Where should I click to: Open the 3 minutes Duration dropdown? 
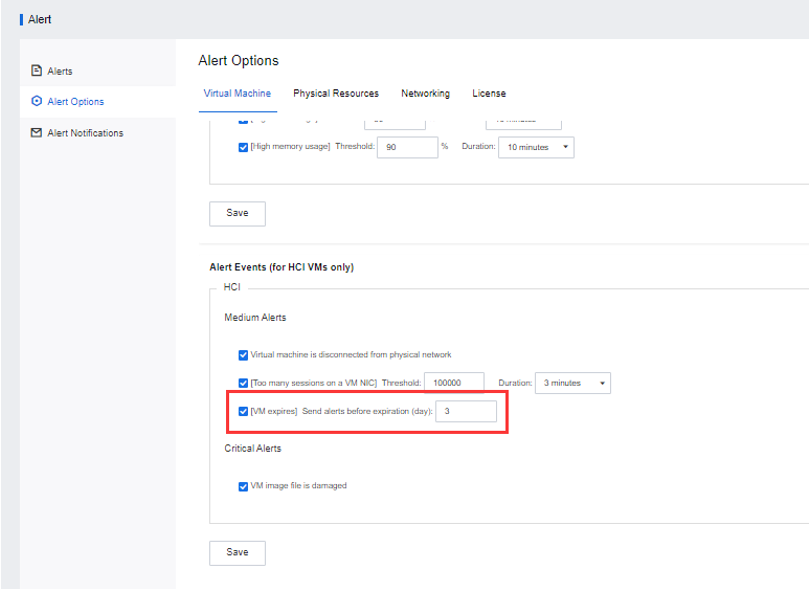tap(573, 383)
